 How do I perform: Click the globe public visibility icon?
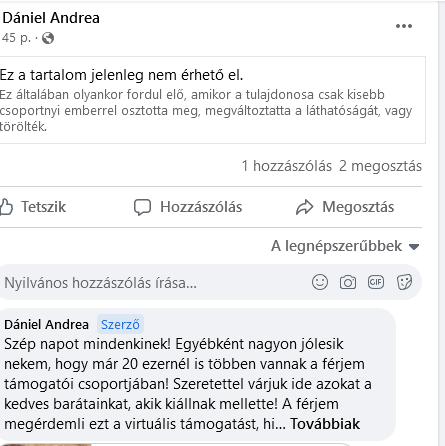(48, 38)
